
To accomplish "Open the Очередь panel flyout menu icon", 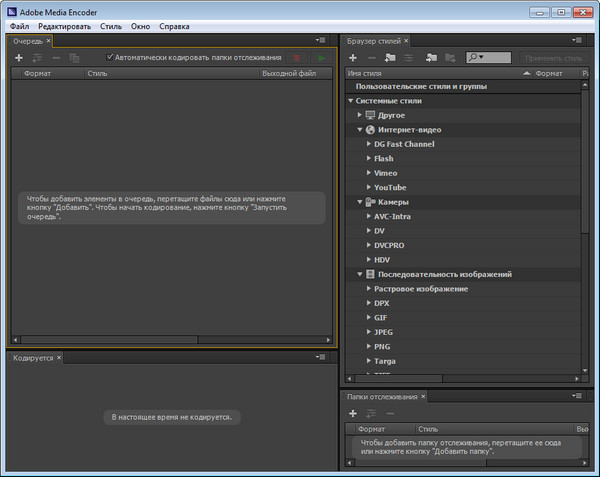I will point(320,40).
